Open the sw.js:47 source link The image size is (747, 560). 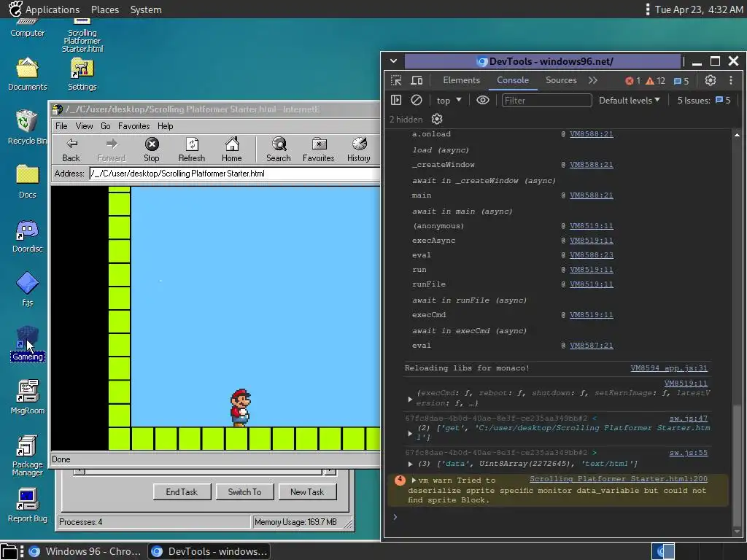tap(688, 418)
